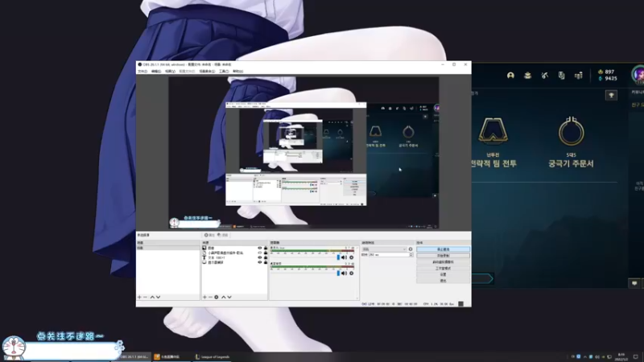
Task: Click the highlighted Stop Streaming button
Action: pyautogui.click(x=444, y=249)
